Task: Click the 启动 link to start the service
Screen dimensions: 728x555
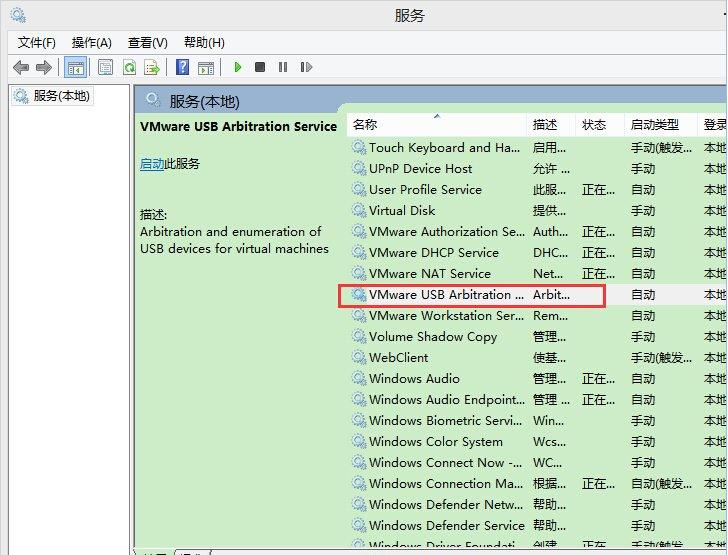Action: [x=151, y=164]
